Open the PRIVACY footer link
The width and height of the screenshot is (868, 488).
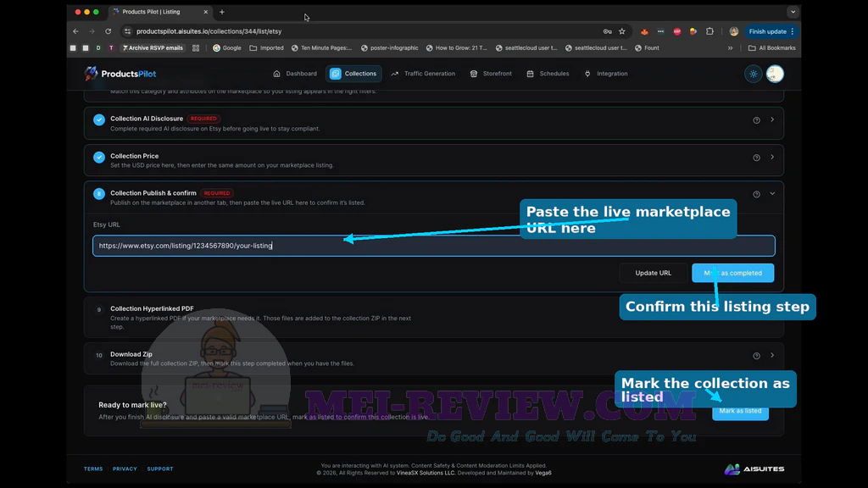click(x=125, y=469)
